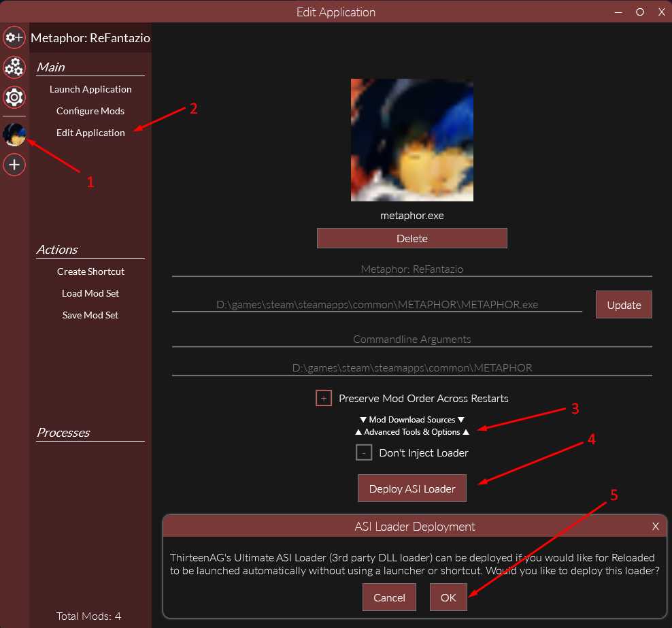Click the Update path button
This screenshot has width=672, height=628.
(x=624, y=305)
